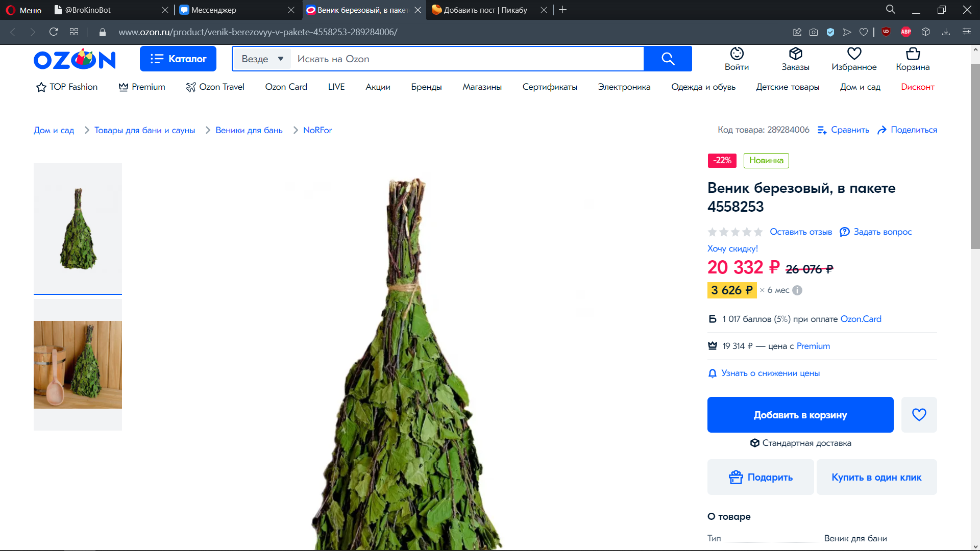Switch to the Добавить пост Пикабу tab
980x551 pixels.
(485, 10)
